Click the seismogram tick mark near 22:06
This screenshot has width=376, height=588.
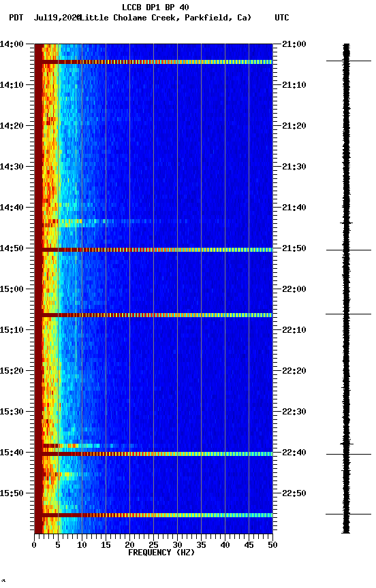pyautogui.click(x=349, y=314)
